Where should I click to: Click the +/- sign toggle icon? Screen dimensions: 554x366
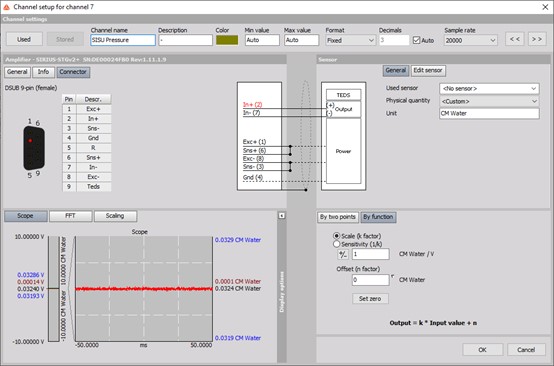343,254
